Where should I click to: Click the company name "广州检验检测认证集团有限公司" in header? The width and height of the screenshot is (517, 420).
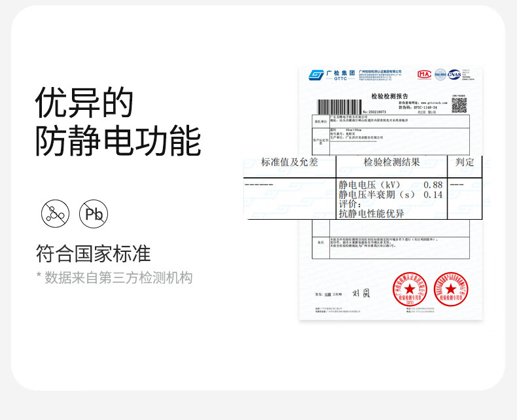380,71
